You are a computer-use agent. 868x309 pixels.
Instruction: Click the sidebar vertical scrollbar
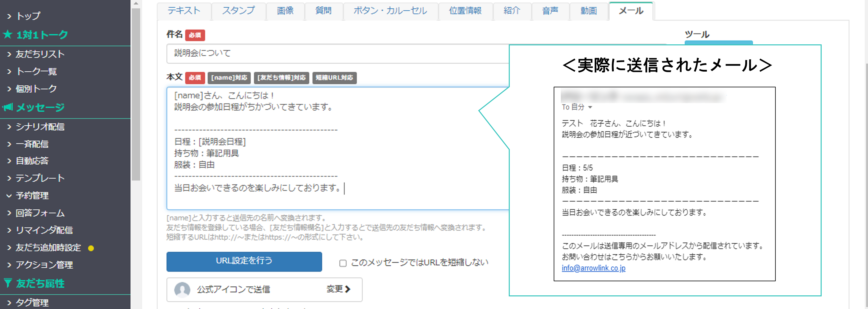click(136, 94)
